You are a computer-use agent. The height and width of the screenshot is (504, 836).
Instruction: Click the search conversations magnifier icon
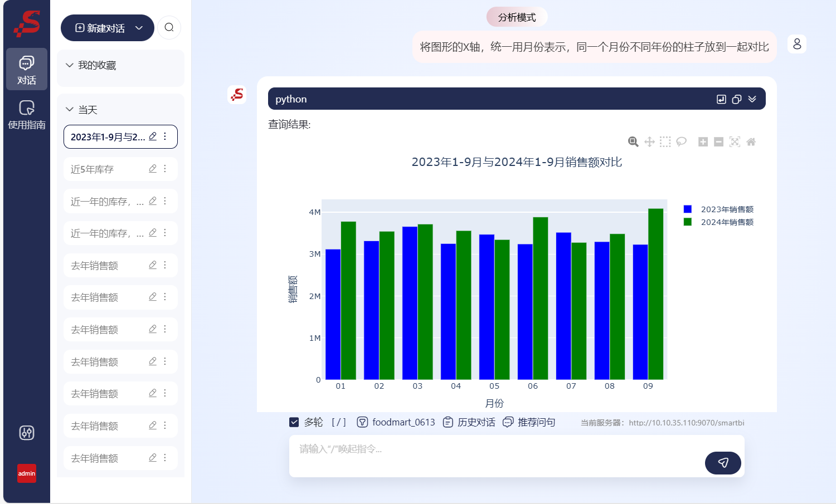tap(169, 27)
